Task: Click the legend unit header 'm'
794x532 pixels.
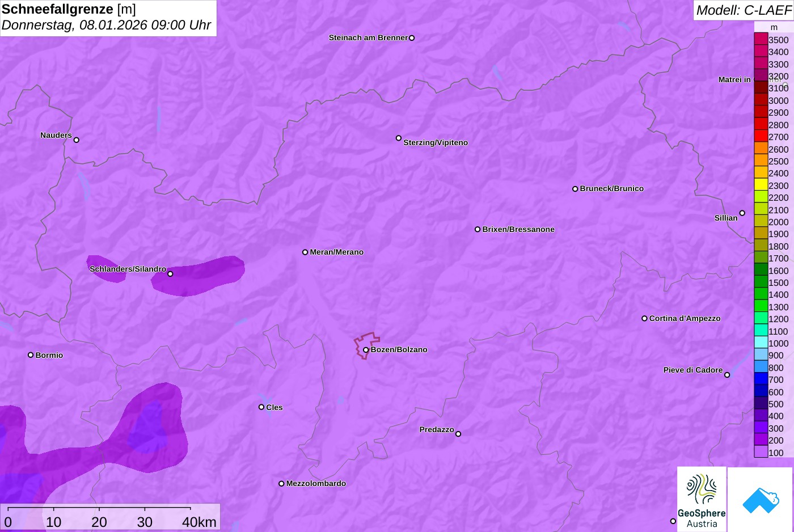Action: click(x=774, y=27)
